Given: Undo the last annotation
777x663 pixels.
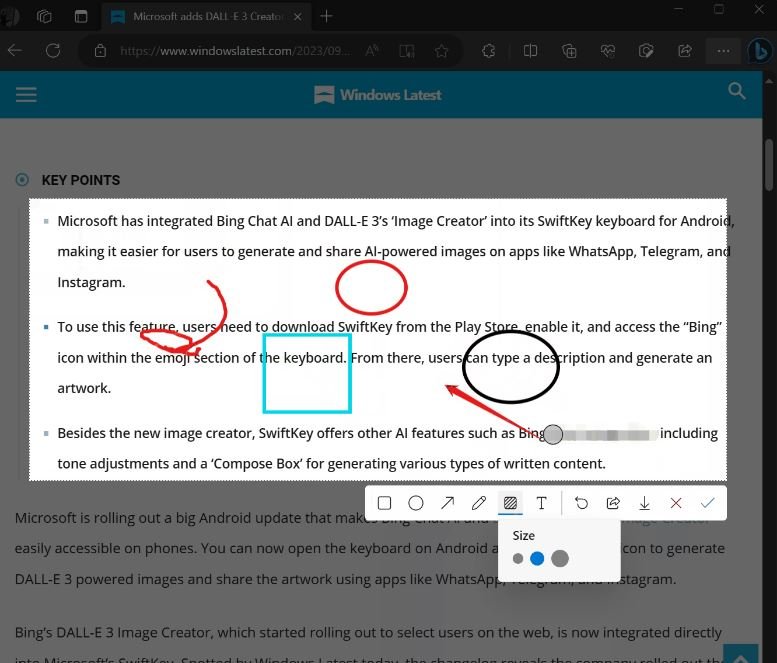Looking at the screenshot, I should pos(581,503).
